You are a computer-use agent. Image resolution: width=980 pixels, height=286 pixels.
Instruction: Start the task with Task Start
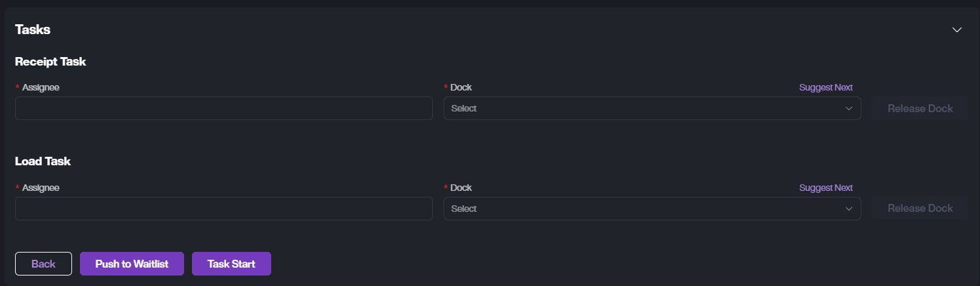(231, 264)
